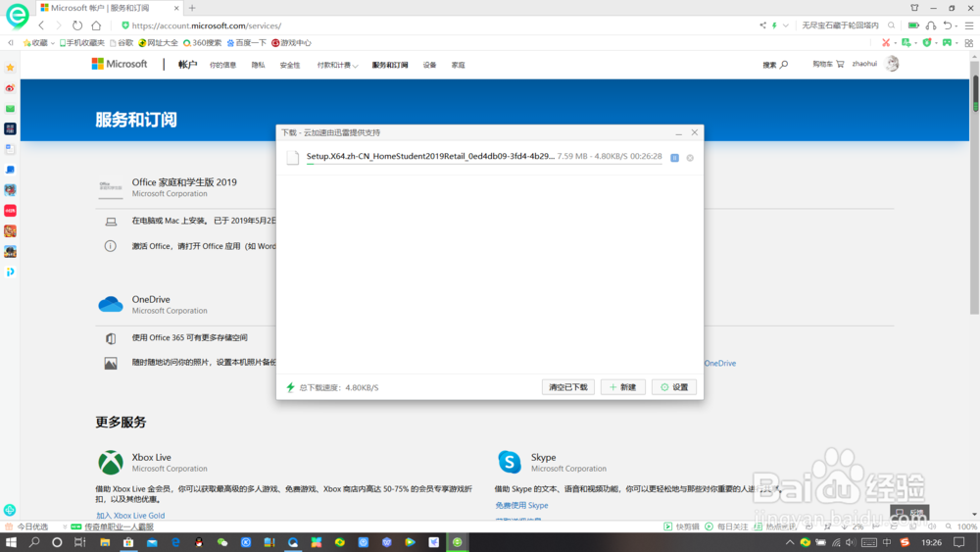The width and height of the screenshot is (980, 552).
Task: Go back in browser
Action: click(x=41, y=25)
